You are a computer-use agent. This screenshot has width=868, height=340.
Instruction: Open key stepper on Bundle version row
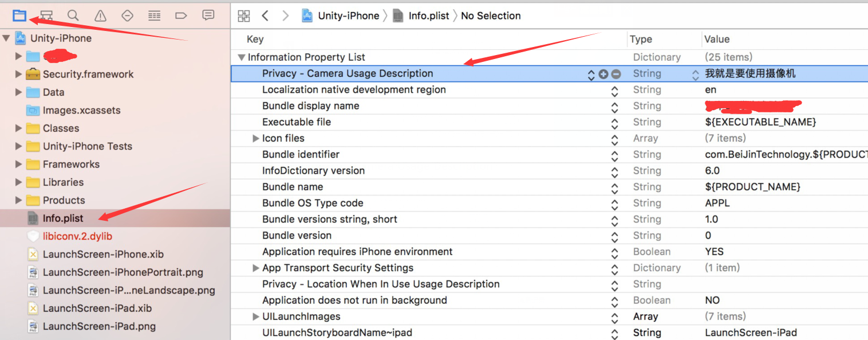click(x=614, y=236)
